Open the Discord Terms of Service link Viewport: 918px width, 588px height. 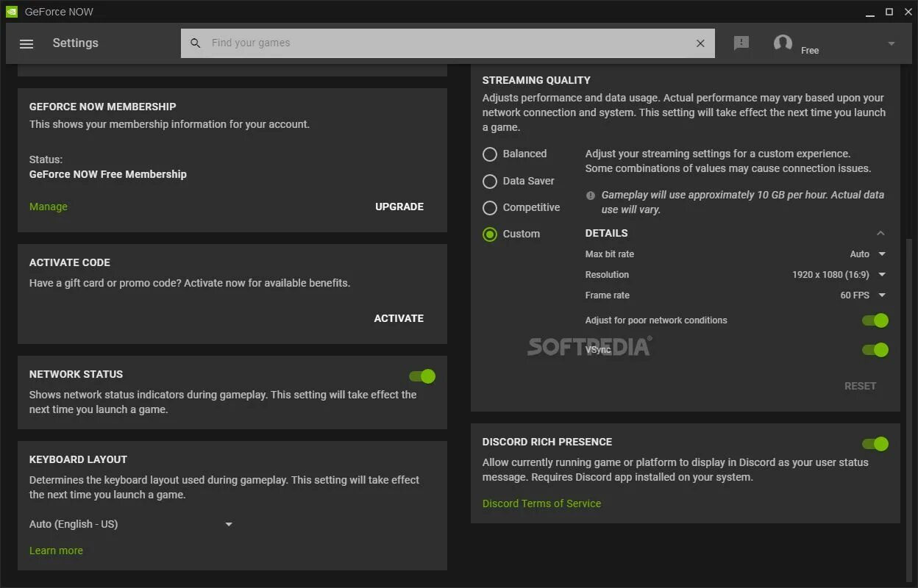pyautogui.click(x=541, y=503)
